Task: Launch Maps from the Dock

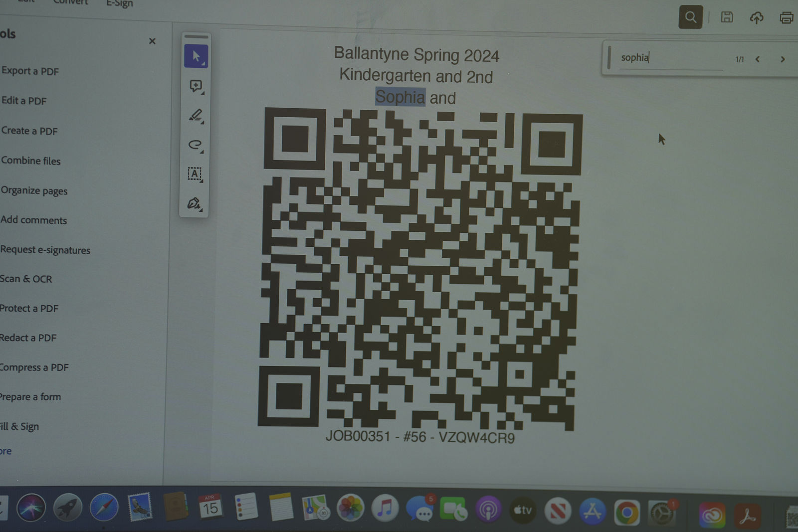Action: [x=315, y=508]
